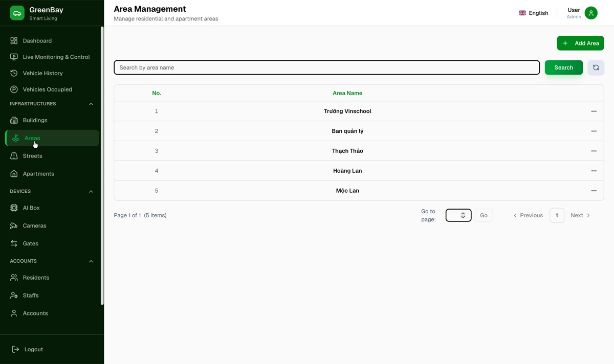Viewport: 614px width, 364px height.
Task: Click the AI Box chip icon
Action: [x=14, y=208]
